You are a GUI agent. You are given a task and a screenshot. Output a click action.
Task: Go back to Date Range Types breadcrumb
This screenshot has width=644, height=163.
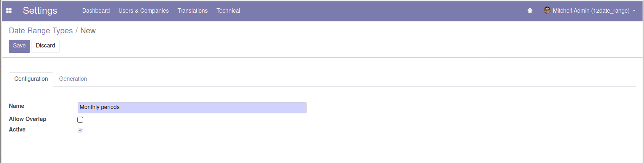41,31
